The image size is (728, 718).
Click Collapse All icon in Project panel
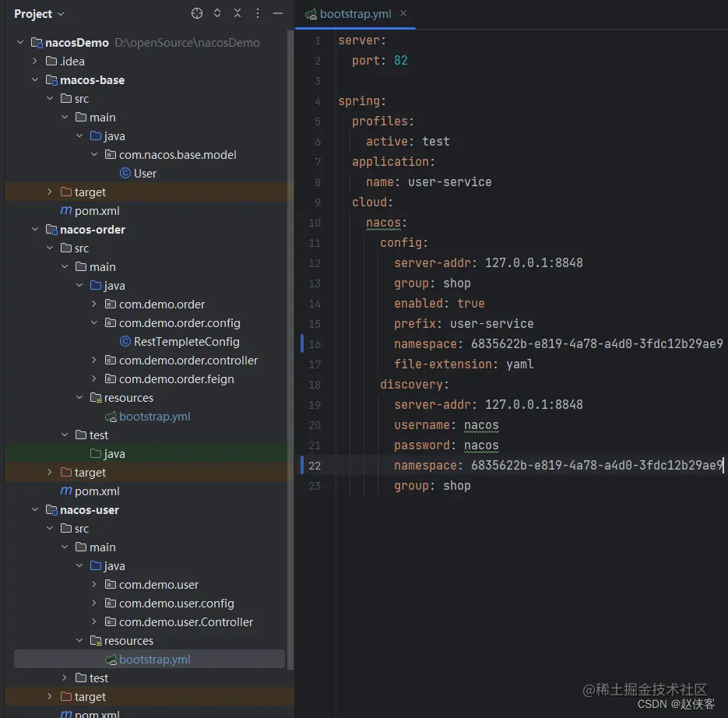pos(237,13)
